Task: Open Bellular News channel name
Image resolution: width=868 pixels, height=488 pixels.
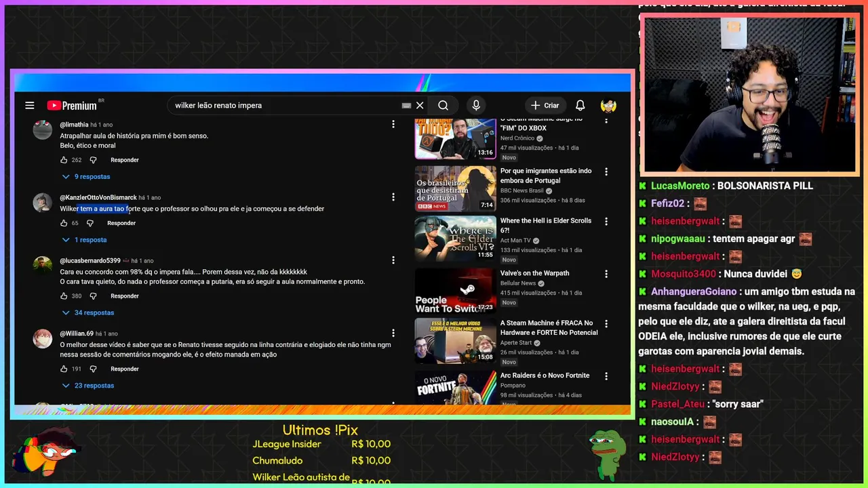Action: pos(518,283)
